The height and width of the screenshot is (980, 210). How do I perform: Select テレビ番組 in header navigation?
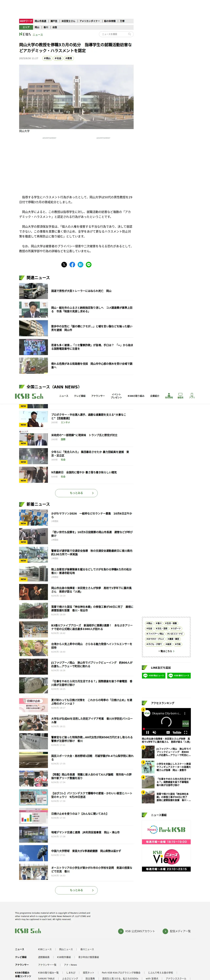pyautogui.click(x=80, y=396)
